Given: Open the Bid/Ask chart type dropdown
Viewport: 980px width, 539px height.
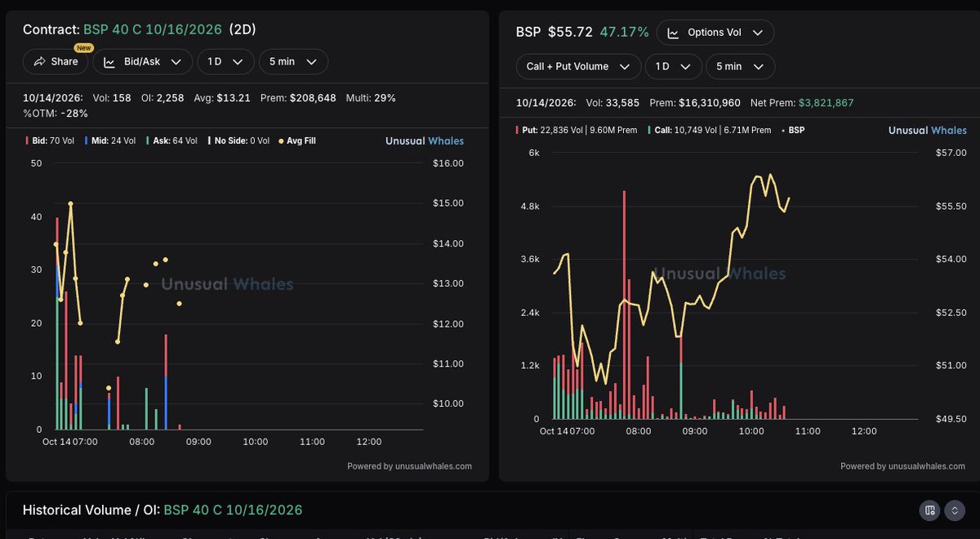Looking at the screenshot, I should click(x=143, y=61).
